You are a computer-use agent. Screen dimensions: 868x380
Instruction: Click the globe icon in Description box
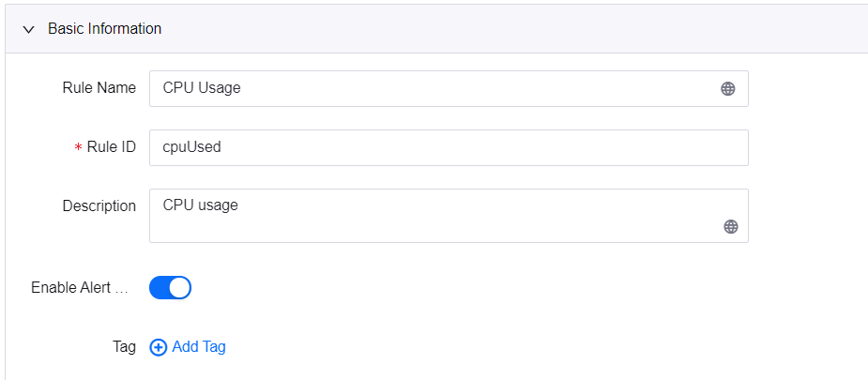click(x=731, y=226)
